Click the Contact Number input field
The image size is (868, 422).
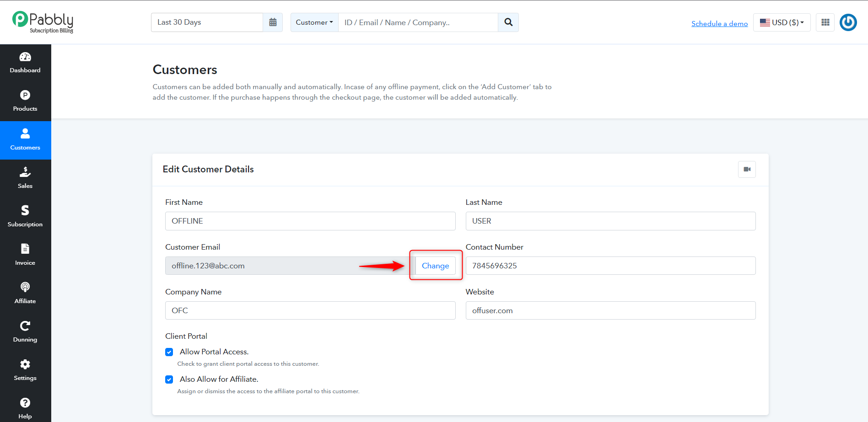[610, 266]
